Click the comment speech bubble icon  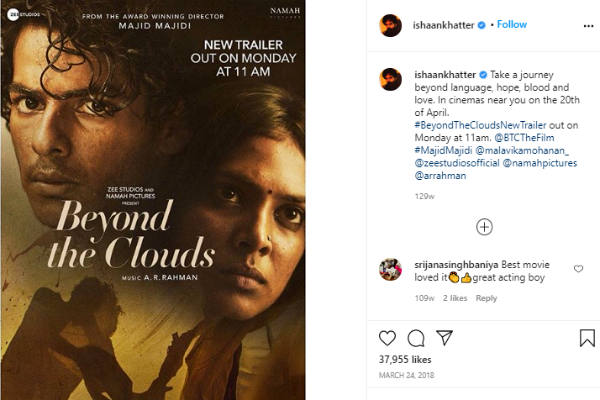tap(416, 339)
